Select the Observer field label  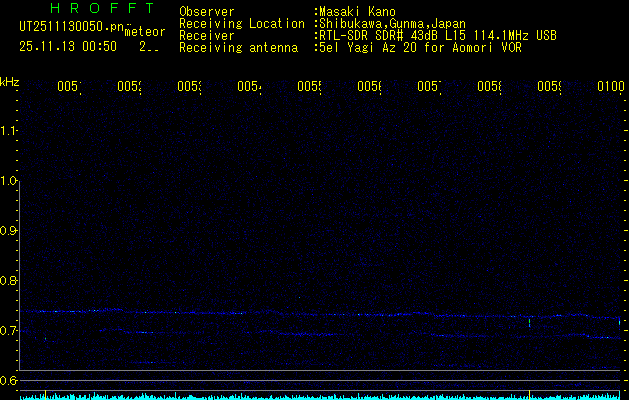click(206, 12)
